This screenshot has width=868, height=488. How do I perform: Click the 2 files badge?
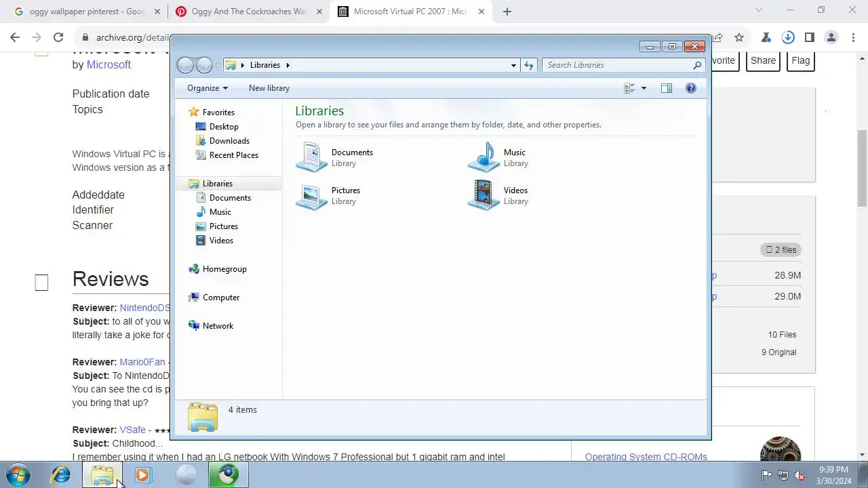tap(781, 250)
